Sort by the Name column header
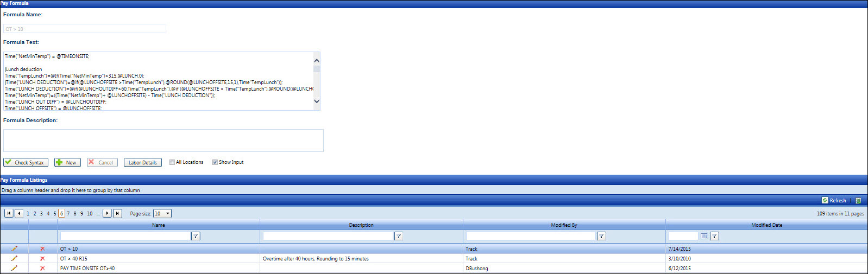The height and width of the screenshot is (274, 868). 159,225
